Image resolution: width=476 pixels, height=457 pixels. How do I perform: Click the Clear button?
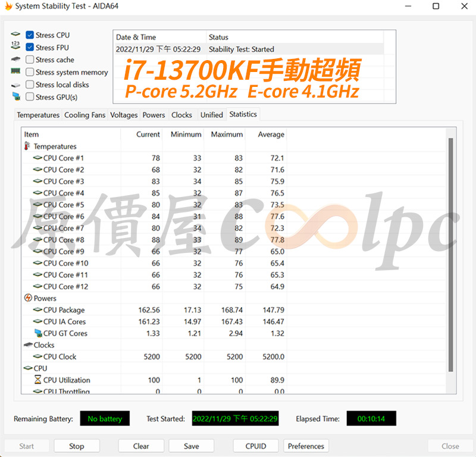click(141, 446)
